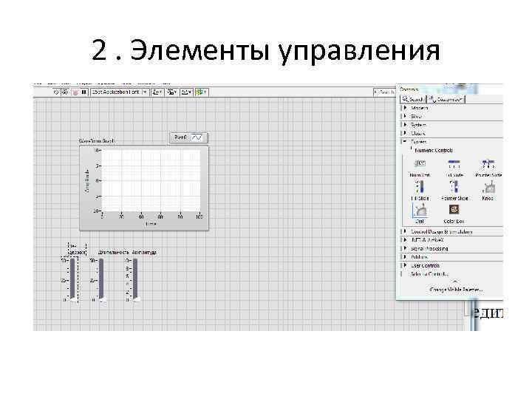Click the Waveform Graph title label

pos(97,141)
